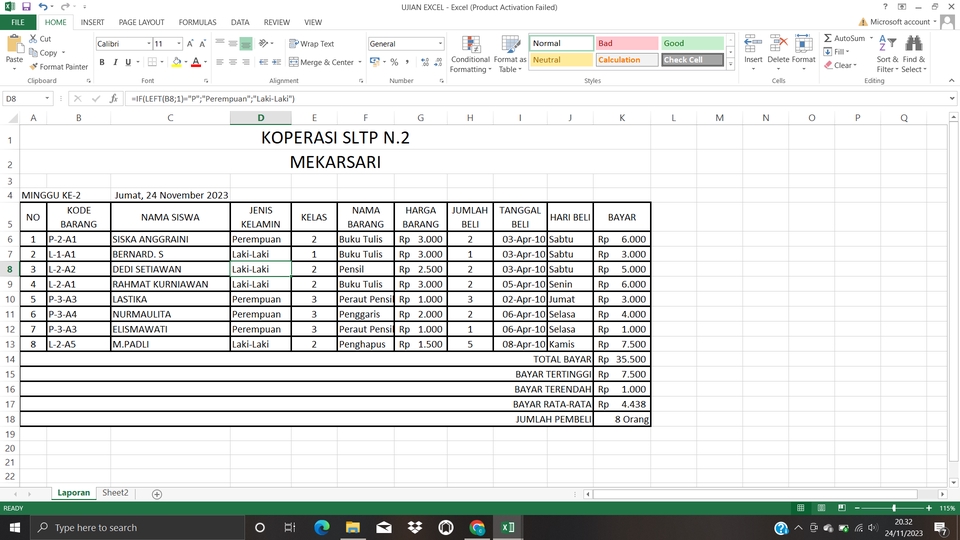Add a new sheet with plus icon
960x540 pixels.
click(157, 494)
